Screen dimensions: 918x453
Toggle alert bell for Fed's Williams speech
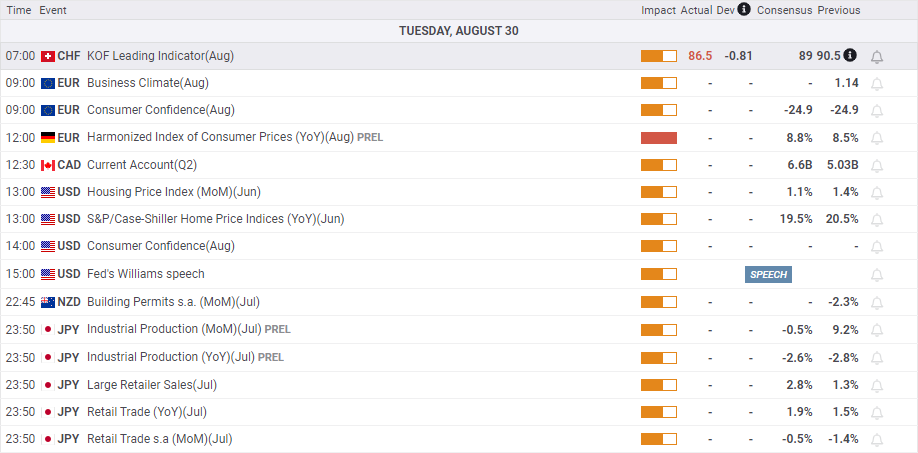click(x=876, y=274)
